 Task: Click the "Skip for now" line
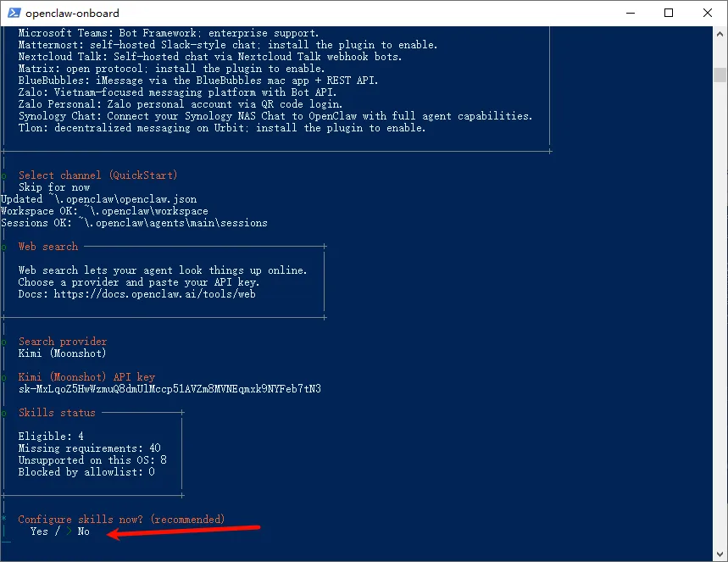click(54, 187)
